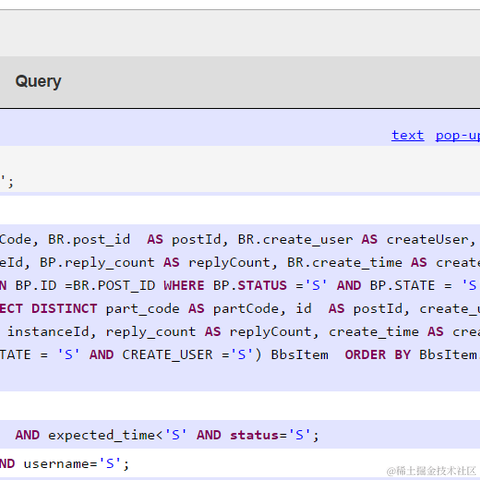
Task: Open the 'pop-up' link
Action: click(458, 136)
